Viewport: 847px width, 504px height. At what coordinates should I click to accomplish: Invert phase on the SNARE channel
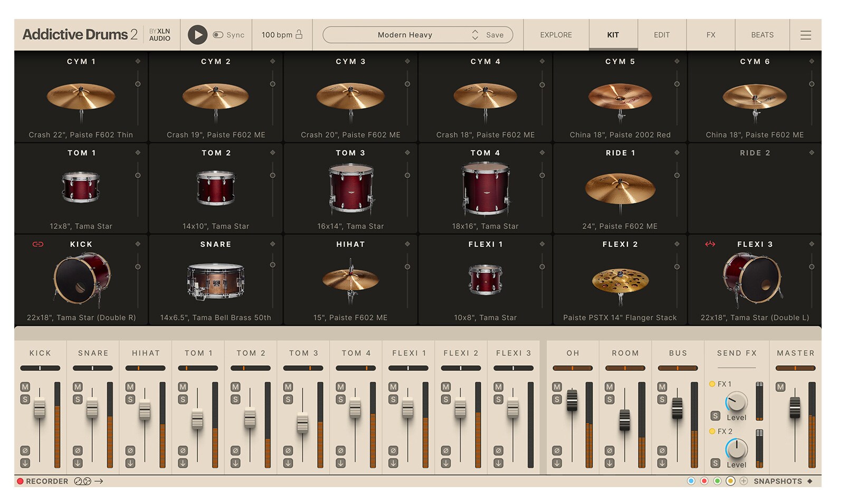(78, 451)
